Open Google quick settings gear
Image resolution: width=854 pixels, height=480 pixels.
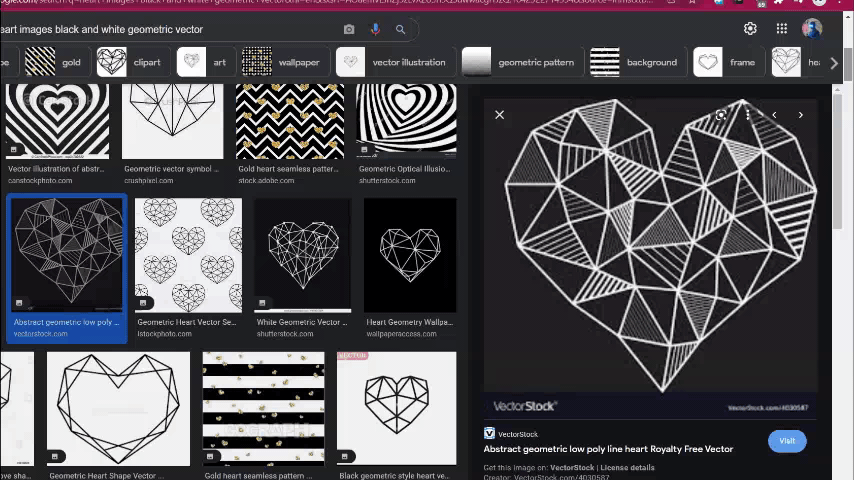tap(750, 28)
